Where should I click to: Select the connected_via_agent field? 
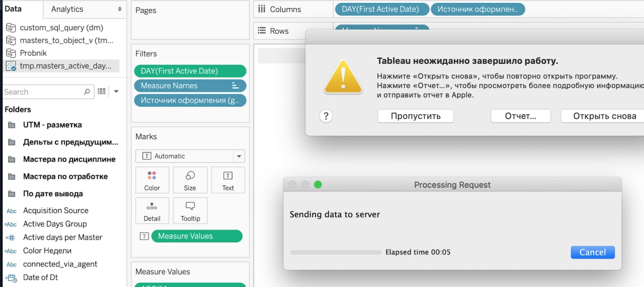pos(60,264)
